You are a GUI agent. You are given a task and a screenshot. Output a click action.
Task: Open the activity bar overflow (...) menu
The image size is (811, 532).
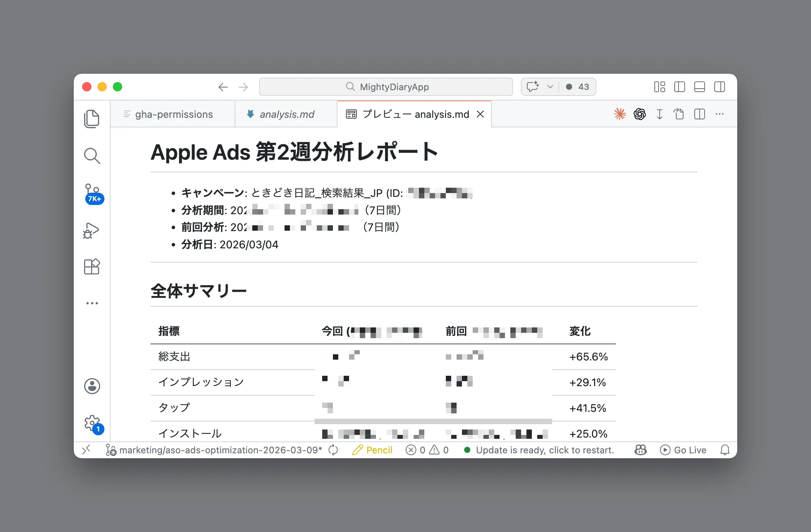click(x=92, y=303)
